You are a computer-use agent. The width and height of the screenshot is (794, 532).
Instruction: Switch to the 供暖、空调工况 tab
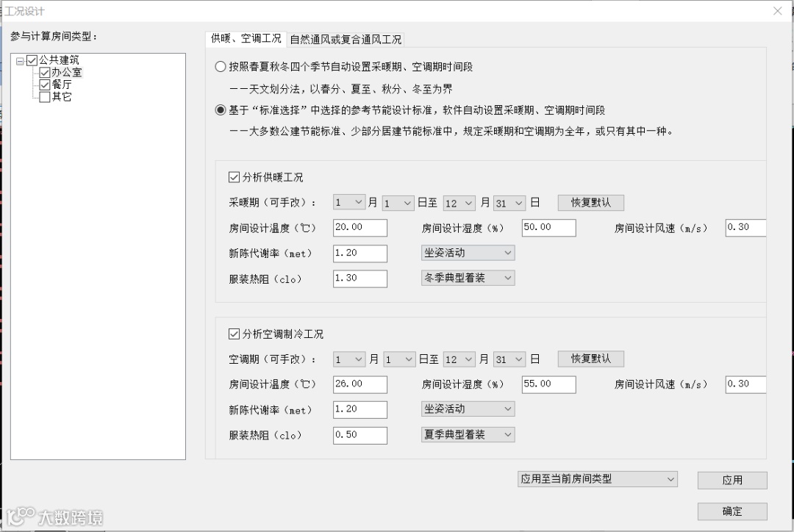(x=248, y=39)
